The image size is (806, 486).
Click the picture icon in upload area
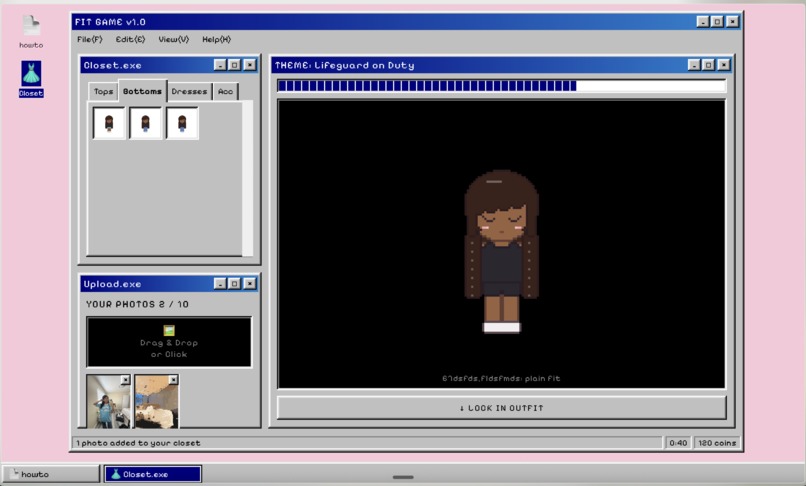pyautogui.click(x=169, y=330)
